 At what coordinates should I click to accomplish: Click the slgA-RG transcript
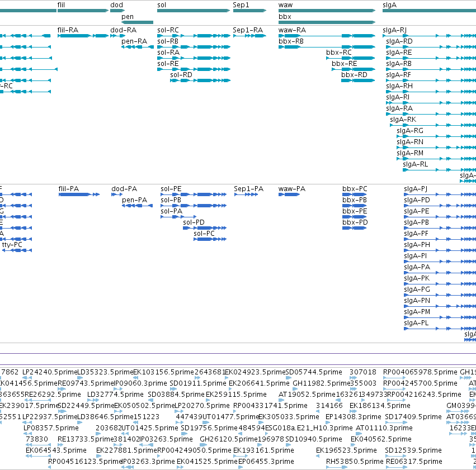[x=436, y=136]
